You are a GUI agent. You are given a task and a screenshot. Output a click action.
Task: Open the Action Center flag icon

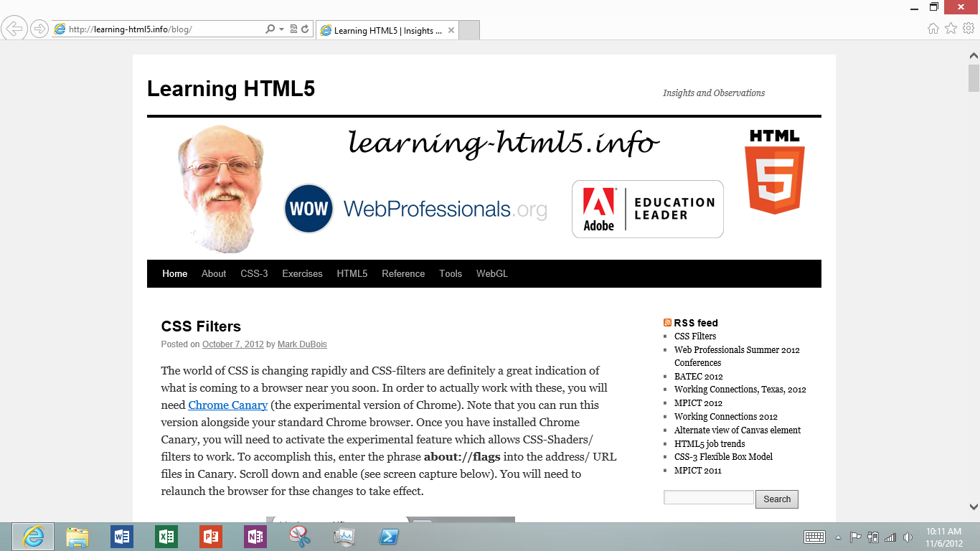pyautogui.click(x=856, y=537)
